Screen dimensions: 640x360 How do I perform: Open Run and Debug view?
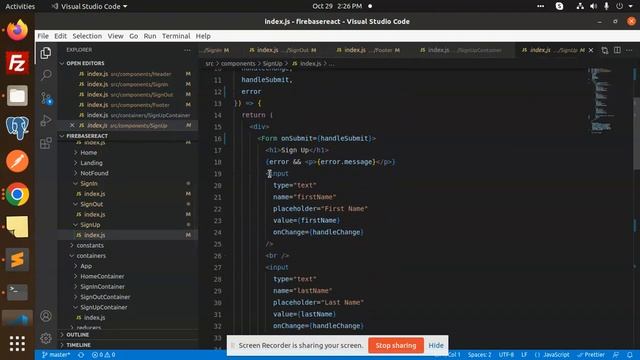pos(46,120)
